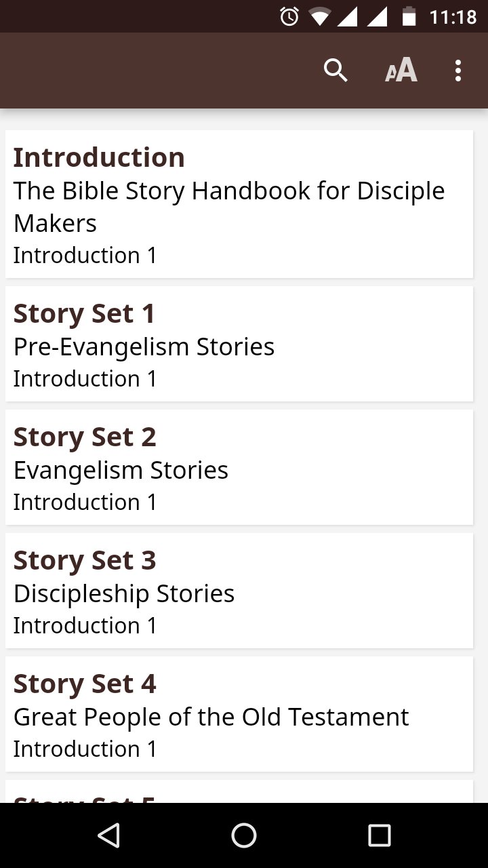Open the text size settings icon
488x868 pixels.
(x=401, y=71)
